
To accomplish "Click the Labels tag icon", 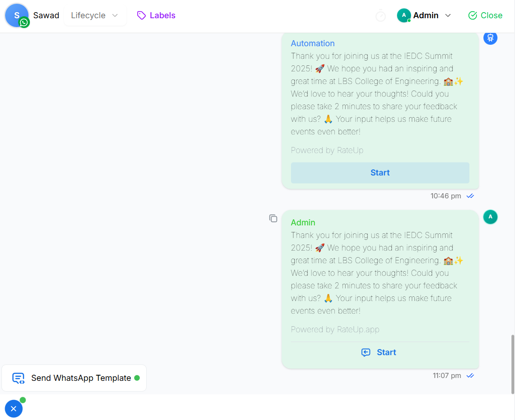I will (x=141, y=15).
